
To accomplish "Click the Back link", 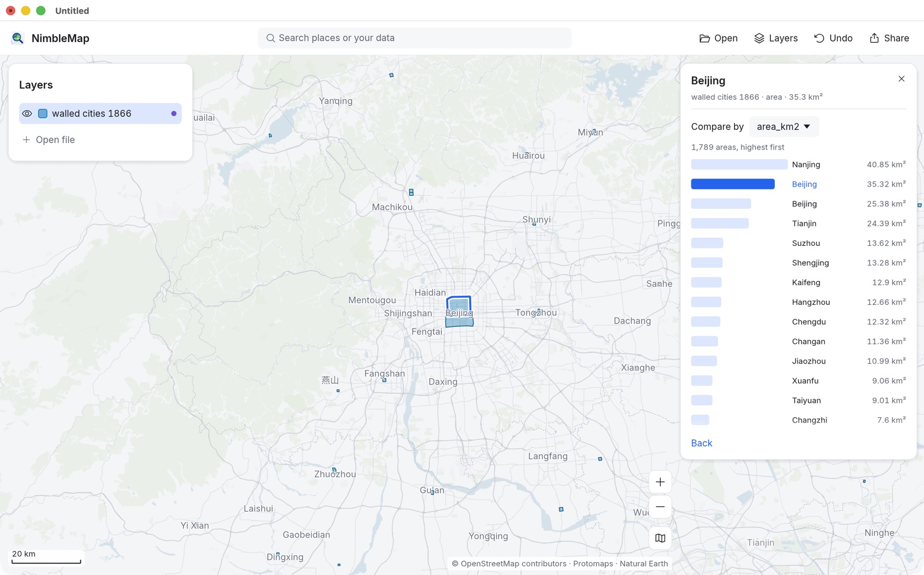I will point(702,443).
